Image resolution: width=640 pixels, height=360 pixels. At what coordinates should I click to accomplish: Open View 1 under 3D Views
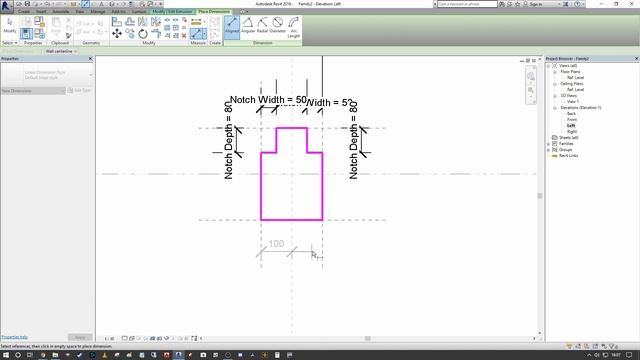[x=573, y=102]
